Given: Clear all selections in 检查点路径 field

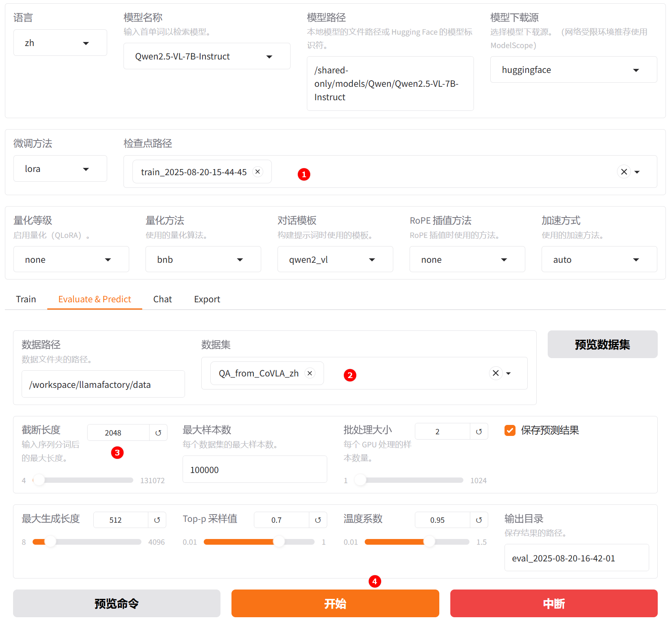Looking at the screenshot, I should pyautogui.click(x=624, y=172).
